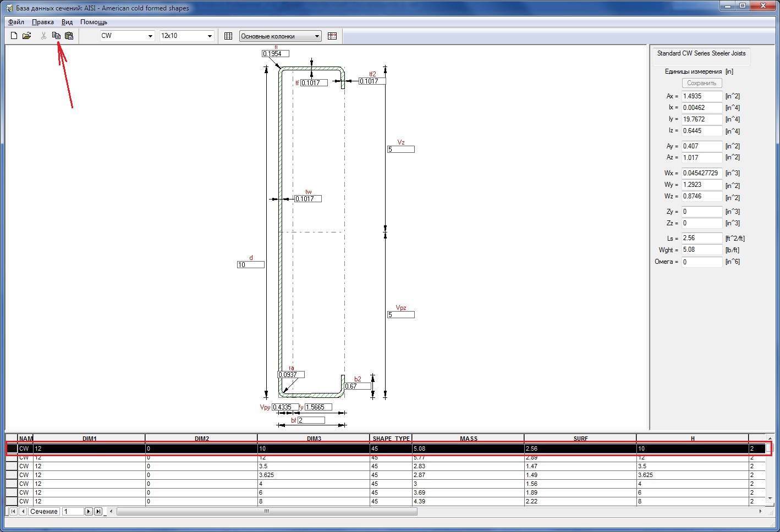
Task: Expand the Основные колонки dropdown
Action: pos(317,36)
